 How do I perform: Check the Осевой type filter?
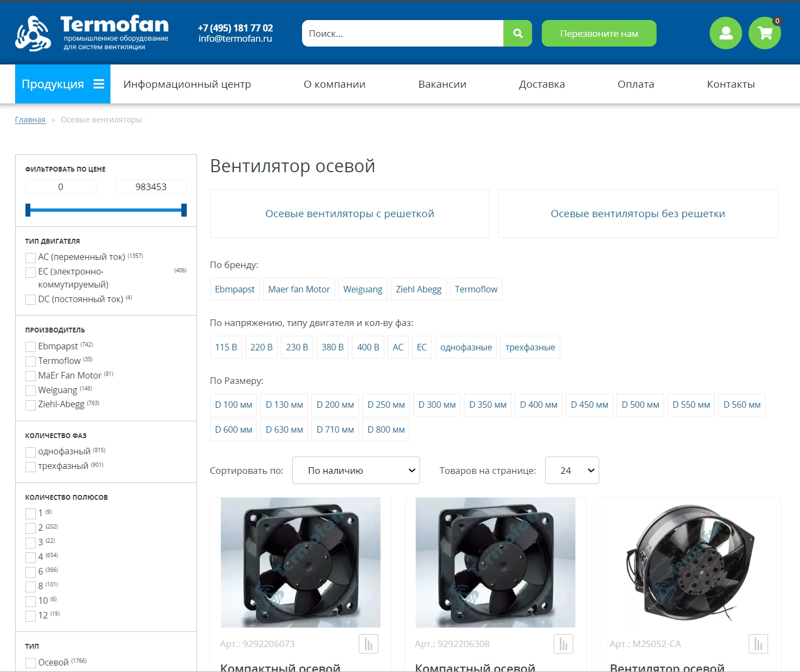pos(30,663)
